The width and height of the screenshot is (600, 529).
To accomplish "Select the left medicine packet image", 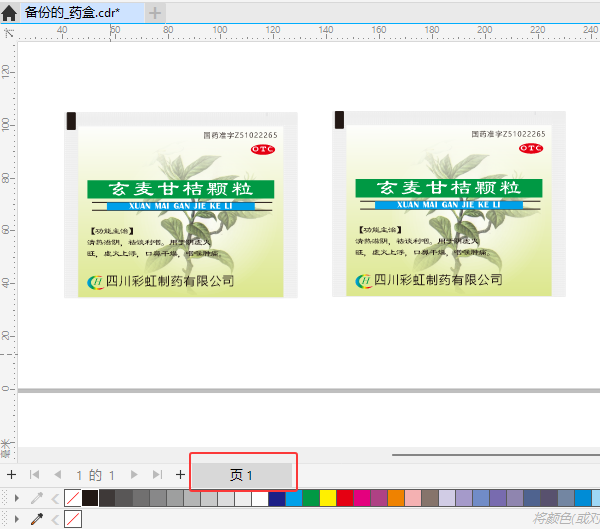I will coord(181,205).
